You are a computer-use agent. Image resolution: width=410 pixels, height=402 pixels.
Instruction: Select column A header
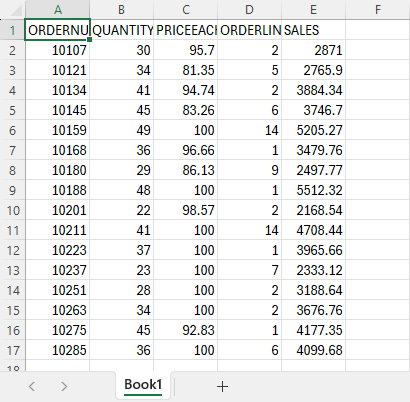[58, 10]
